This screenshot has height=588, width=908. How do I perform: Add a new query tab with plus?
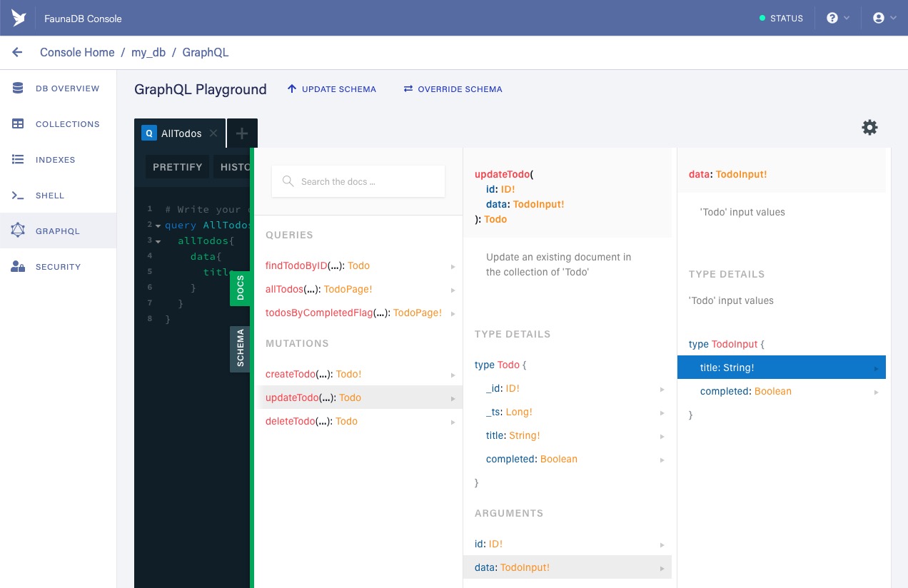coord(242,133)
